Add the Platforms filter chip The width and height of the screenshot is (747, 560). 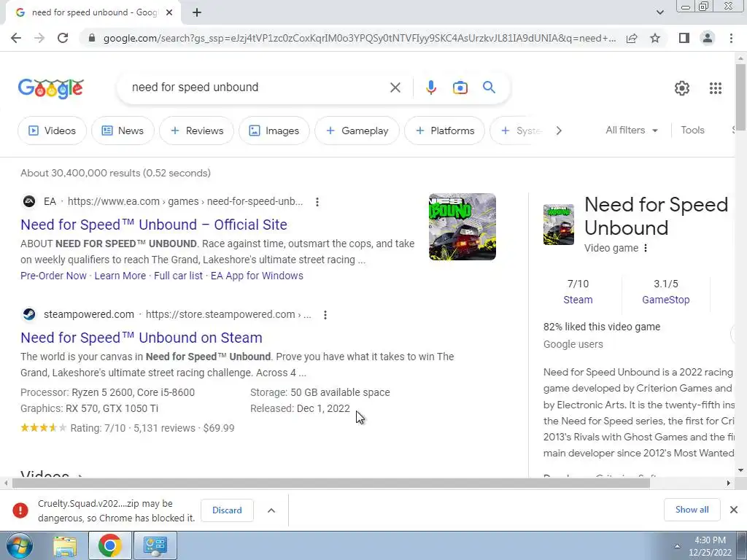click(444, 131)
